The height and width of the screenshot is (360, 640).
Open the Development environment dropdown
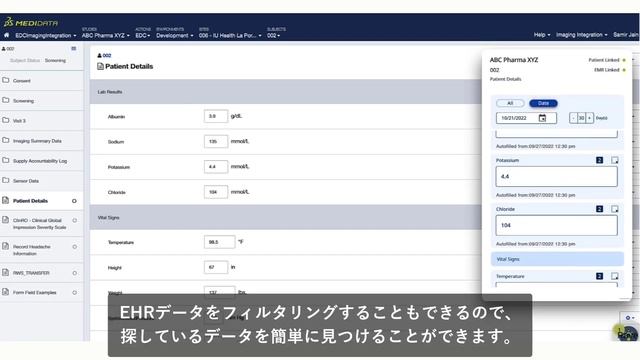pyautogui.click(x=175, y=36)
